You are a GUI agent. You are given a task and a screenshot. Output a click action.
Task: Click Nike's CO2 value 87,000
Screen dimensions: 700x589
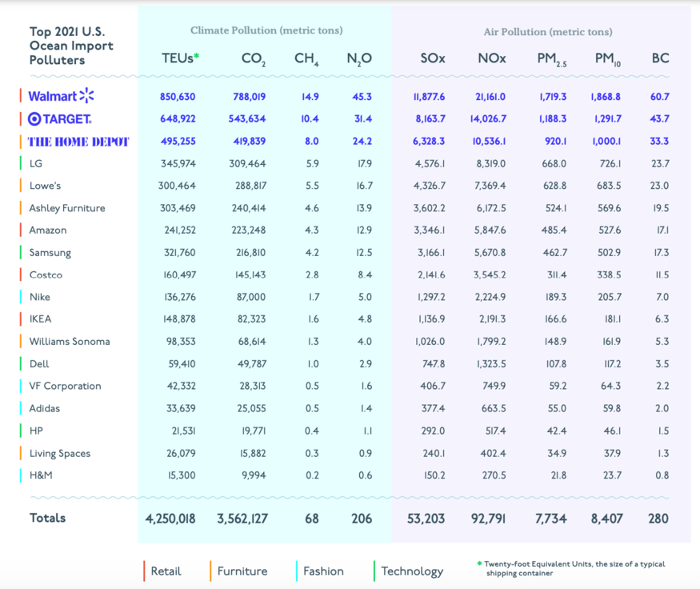point(251,297)
